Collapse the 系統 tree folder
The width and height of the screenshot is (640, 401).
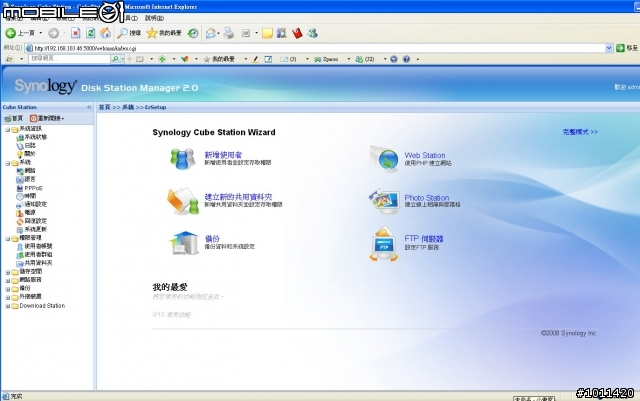pos(8,163)
